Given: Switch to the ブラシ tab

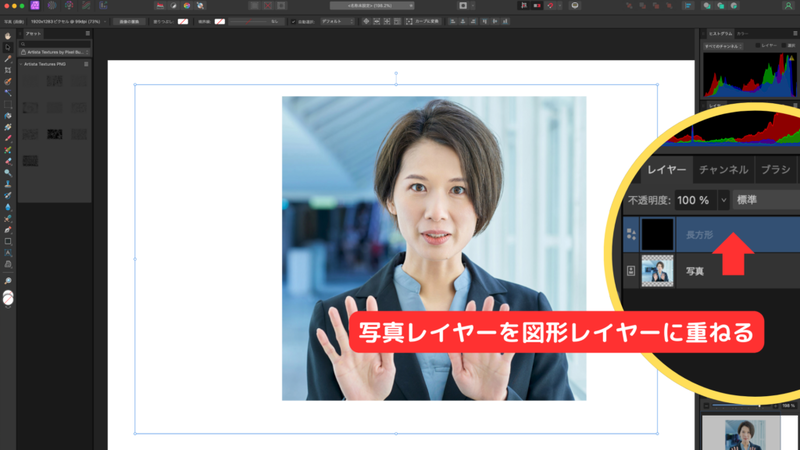Looking at the screenshot, I should [x=776, y=169].
